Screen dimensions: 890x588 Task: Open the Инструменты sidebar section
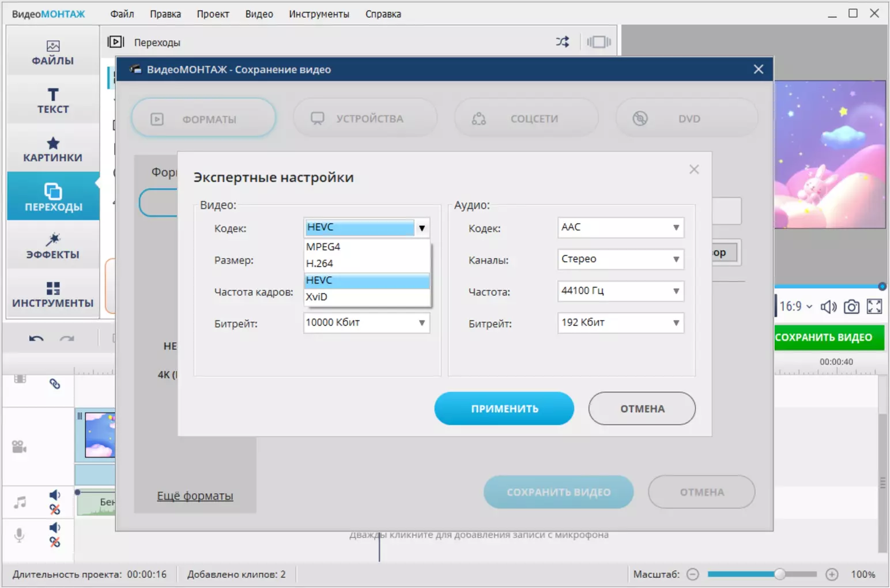(x=52, y=294)
